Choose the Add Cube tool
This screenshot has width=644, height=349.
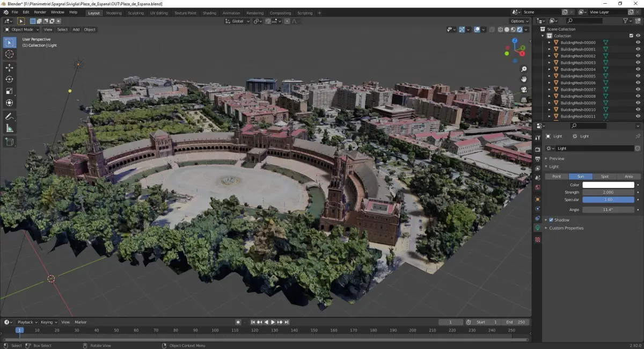[x=9, y=142]
